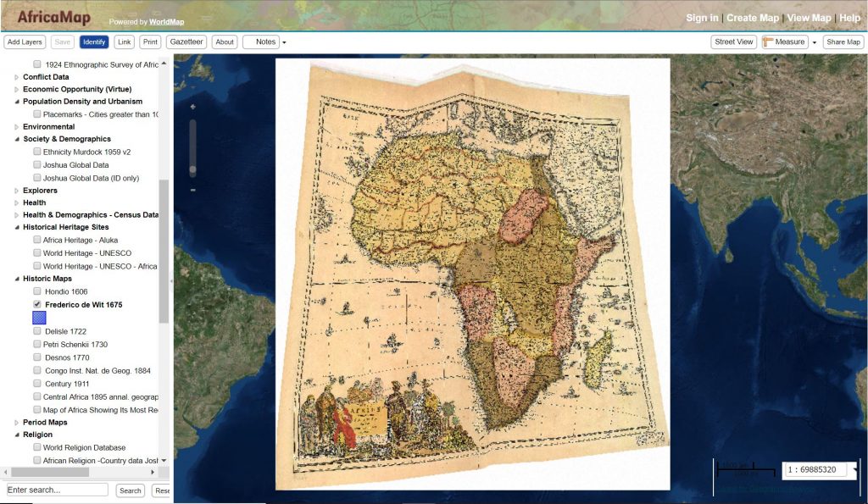This screenshot has height=504, width=868.
Task: Click the map zoom-out minus icon
Action: [192, 190]
